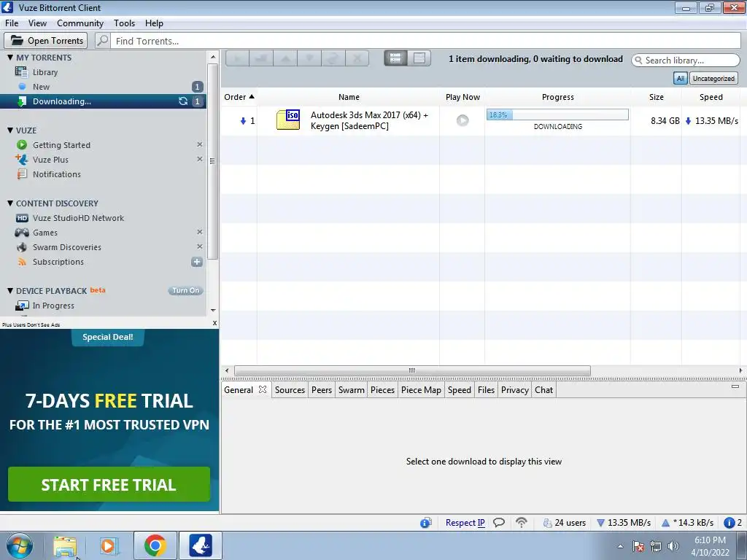Switch to the Files tab
This screenshot has width=747, height=560.
tap(486, 390)
